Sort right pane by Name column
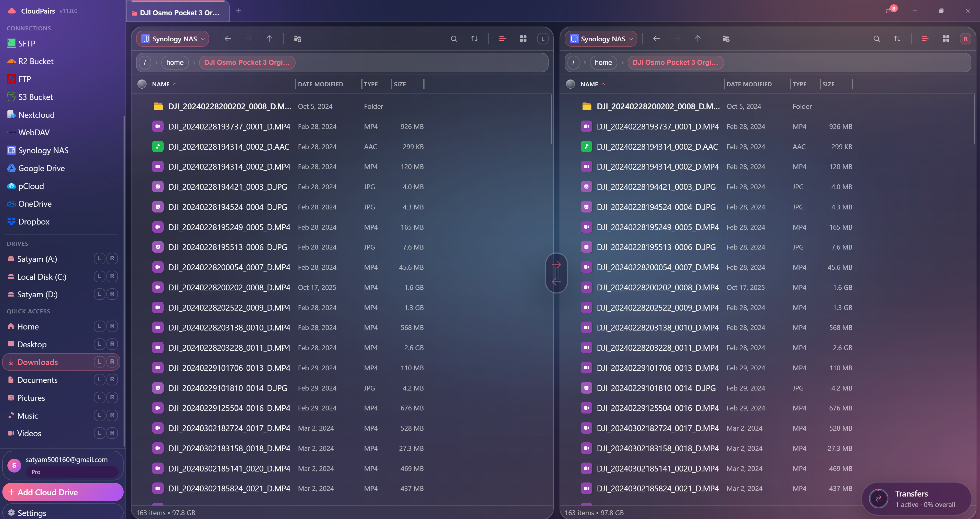Image resolution: width=980 pixels, height=519 pixels. click(x=592, y=84)
